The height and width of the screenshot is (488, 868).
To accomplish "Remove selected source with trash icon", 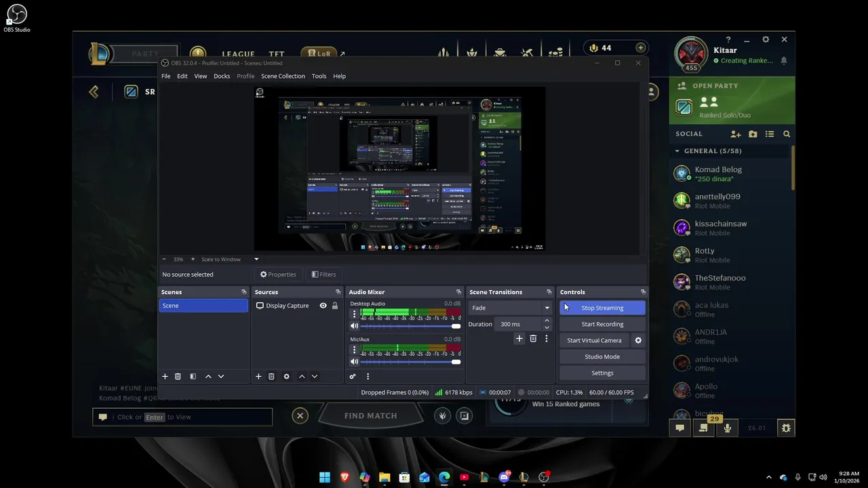I will [271, 376].
